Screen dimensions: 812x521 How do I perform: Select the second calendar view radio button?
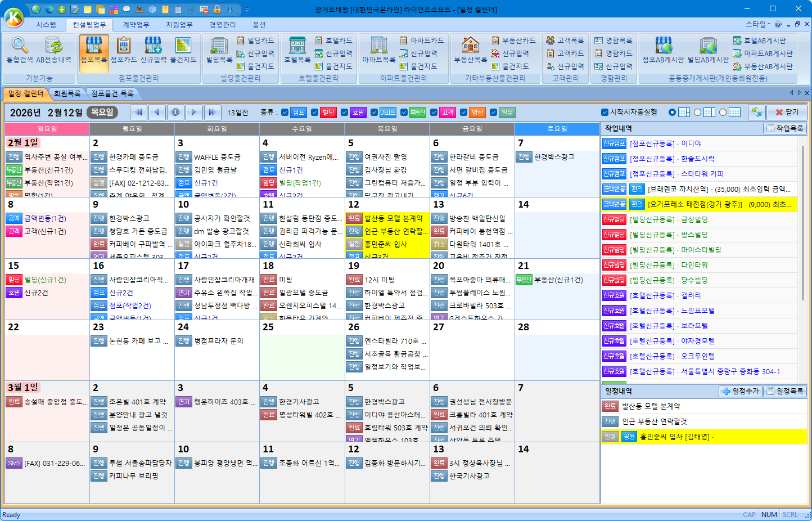click(x=697, y=112)
